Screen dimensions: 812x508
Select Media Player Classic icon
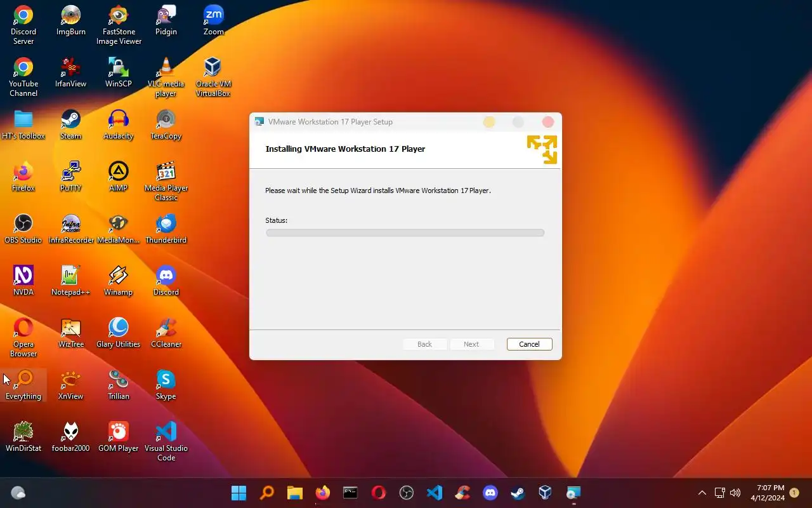pos(166,181)
